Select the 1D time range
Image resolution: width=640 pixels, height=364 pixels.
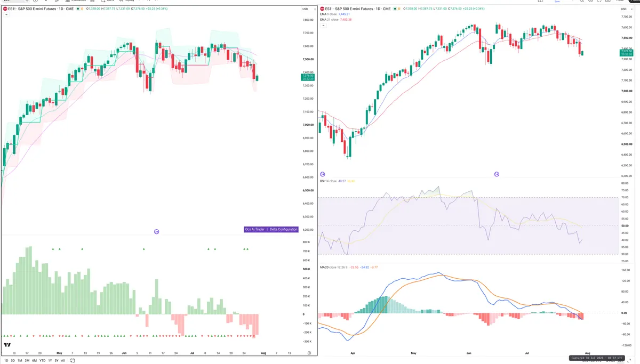coord(6,361)
